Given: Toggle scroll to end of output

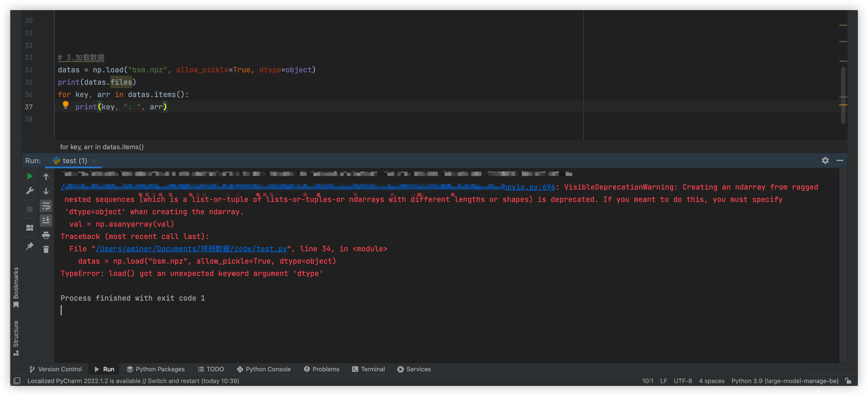Looking at the screenshot, I should point(46,220).
